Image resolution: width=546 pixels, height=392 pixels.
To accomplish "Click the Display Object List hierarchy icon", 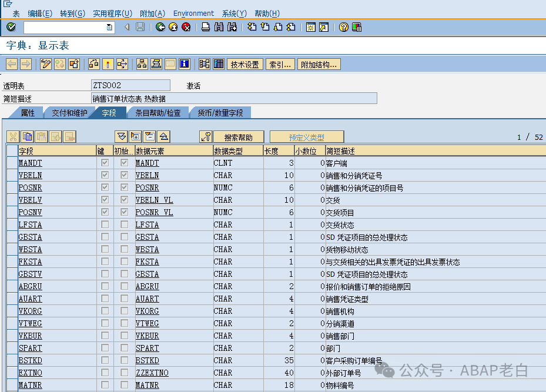I will point(142,64).
